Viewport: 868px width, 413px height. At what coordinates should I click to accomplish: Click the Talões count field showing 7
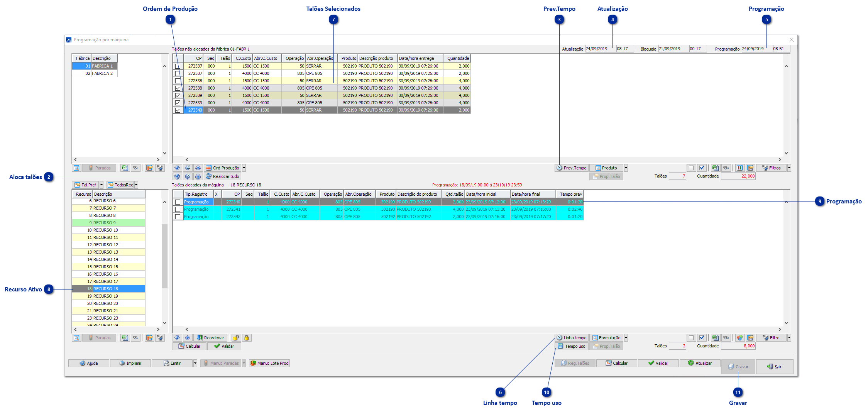click(x=678, y=176)
